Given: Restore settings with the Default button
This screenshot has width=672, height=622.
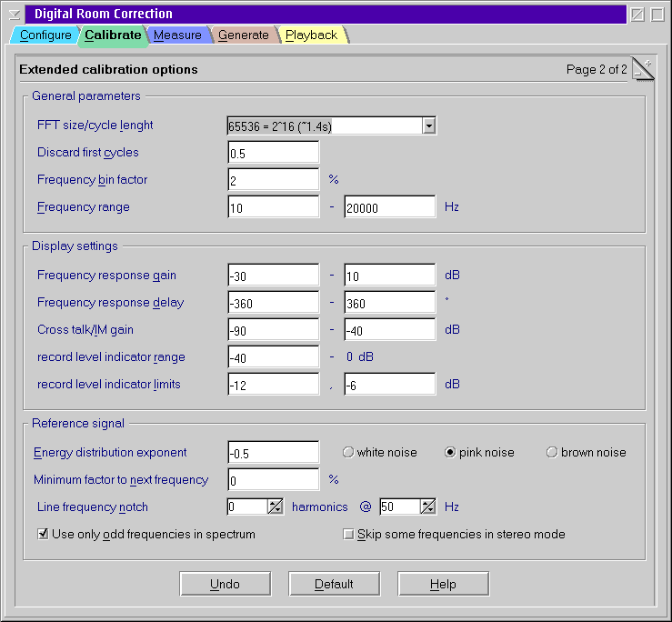Looking at the screenshot, I should (x=334, y=584).
